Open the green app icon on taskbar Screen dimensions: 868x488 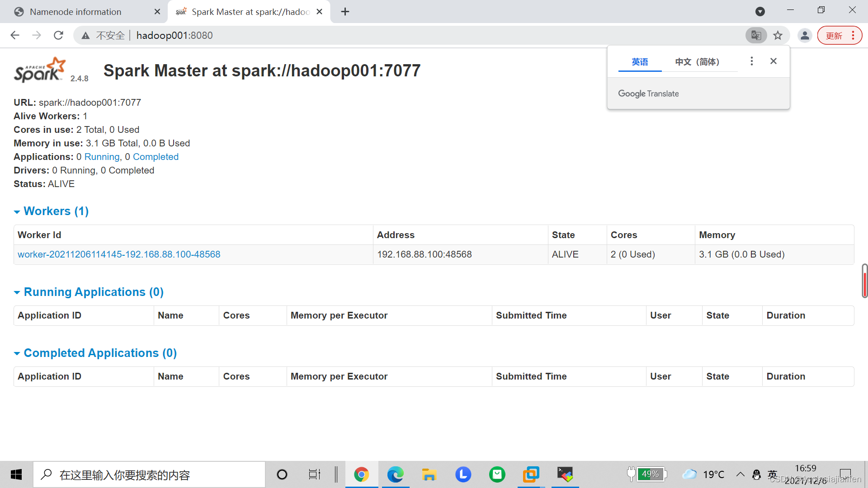pos(497,474)
